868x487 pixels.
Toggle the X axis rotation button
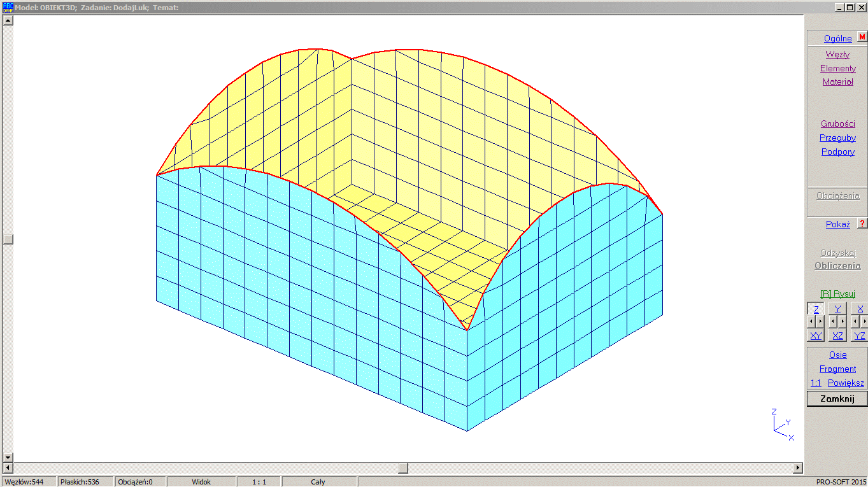pos(860,309)
